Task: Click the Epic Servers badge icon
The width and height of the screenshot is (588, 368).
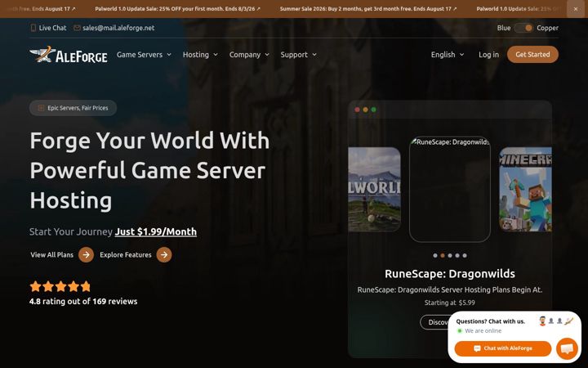Action: (x=41, y=108)
